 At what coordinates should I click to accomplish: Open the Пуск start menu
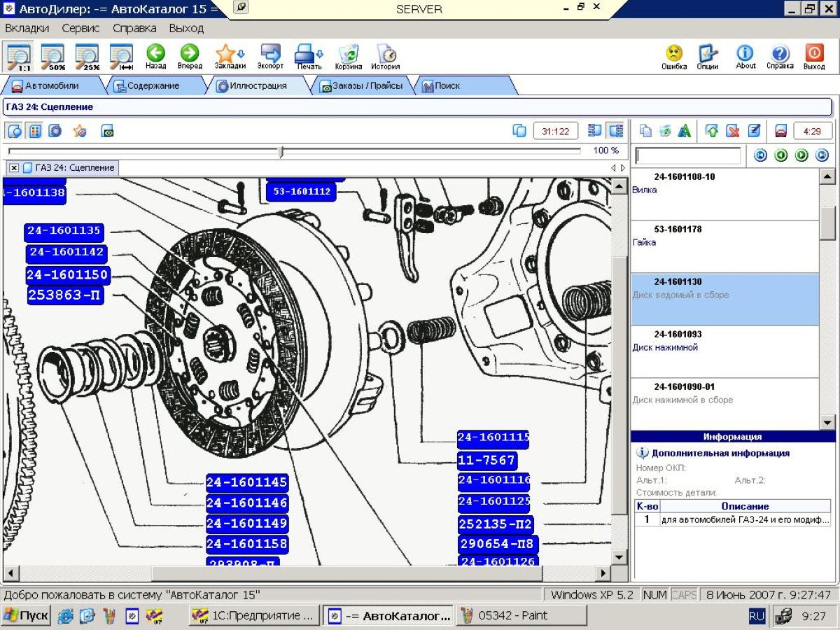tap(27, 616)
